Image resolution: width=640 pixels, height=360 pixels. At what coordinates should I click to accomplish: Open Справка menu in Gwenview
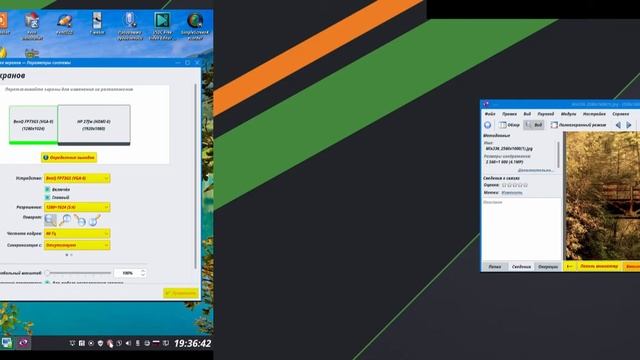(x=620, y=114)
